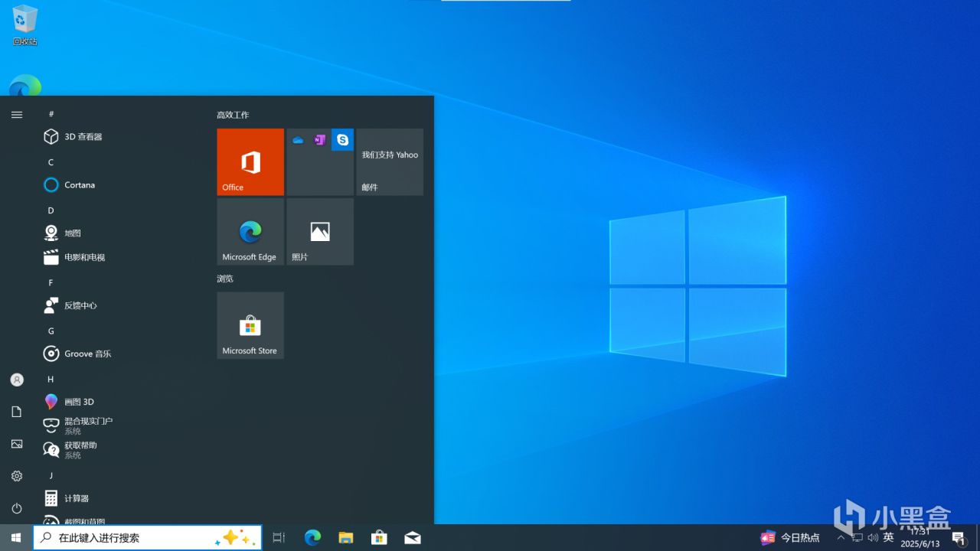Open OneDrive in the tile folder
The height and width of the screenshot is (551, 980).
click(x=298, y=140)
